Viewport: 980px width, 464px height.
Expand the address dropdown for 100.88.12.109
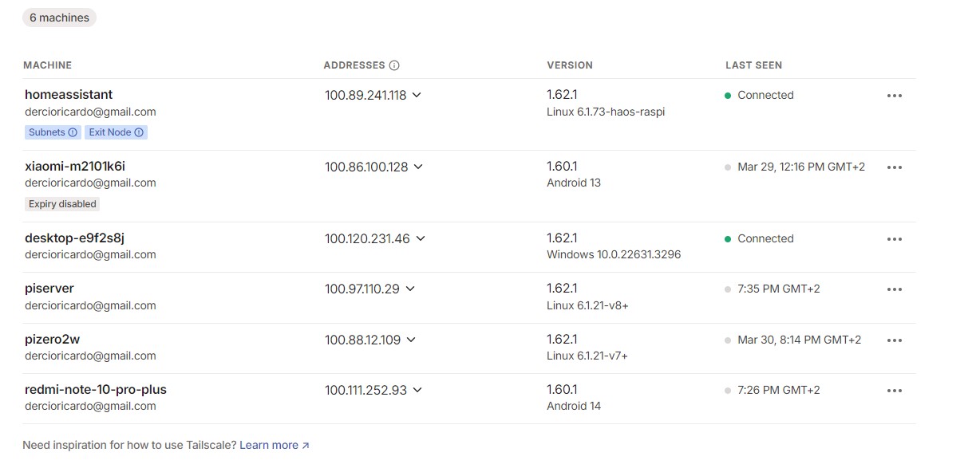click(411, 340)
